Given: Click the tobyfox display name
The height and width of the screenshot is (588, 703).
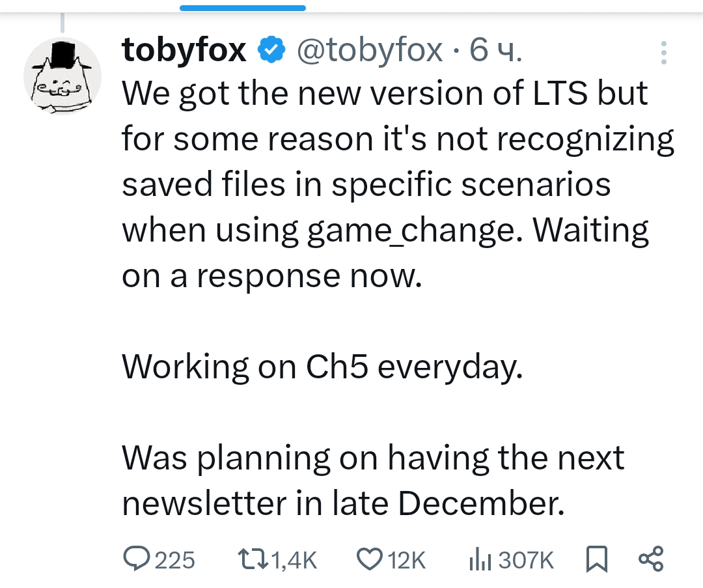Looking at the screenshot, I should pyautogui.click(x=184, y=49).
